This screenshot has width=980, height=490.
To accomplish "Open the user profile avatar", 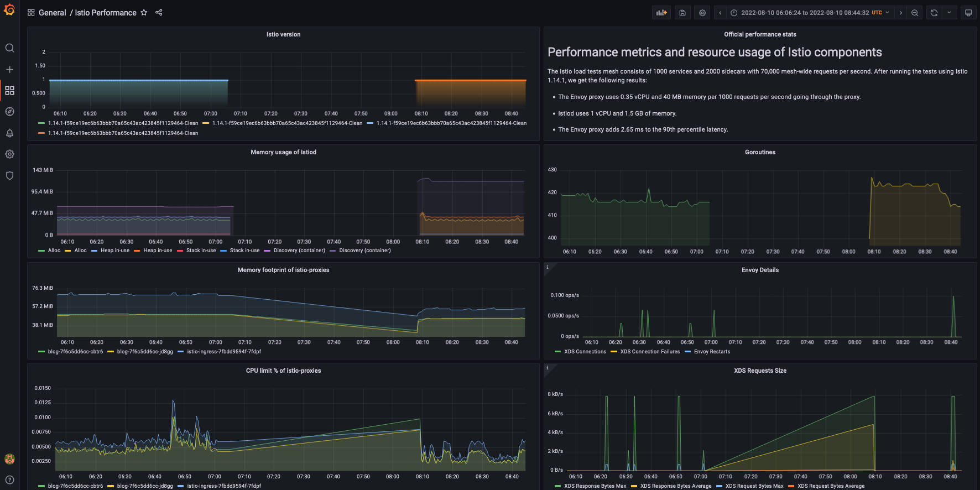I will pyautogui.click(x=9, y=458).
